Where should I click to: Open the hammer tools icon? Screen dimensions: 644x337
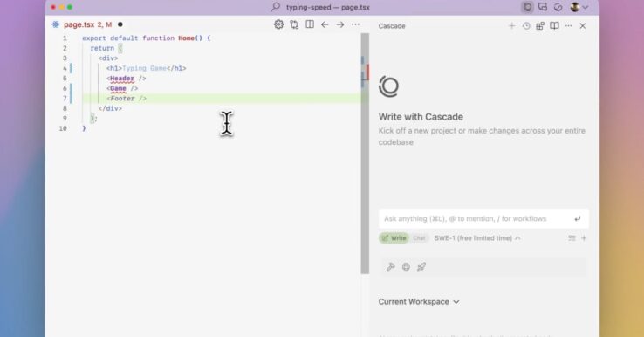pyautogui.click(x=391, y=267)
